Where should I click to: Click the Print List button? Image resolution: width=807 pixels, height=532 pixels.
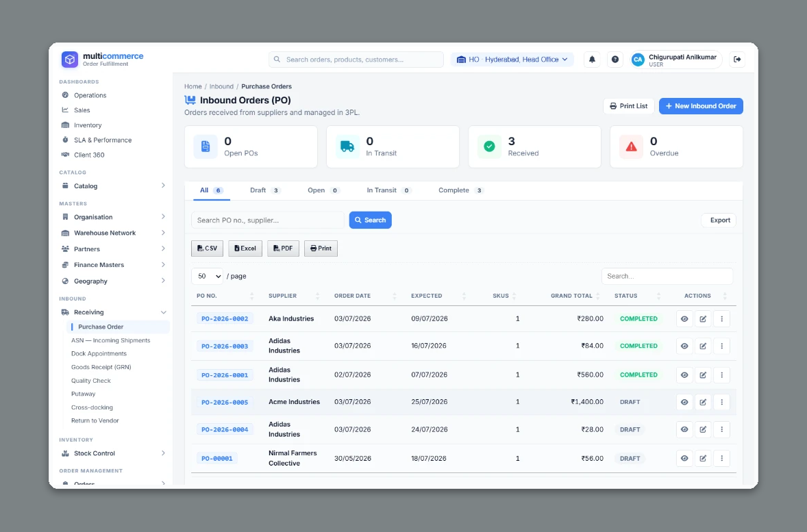coord(628,106)
